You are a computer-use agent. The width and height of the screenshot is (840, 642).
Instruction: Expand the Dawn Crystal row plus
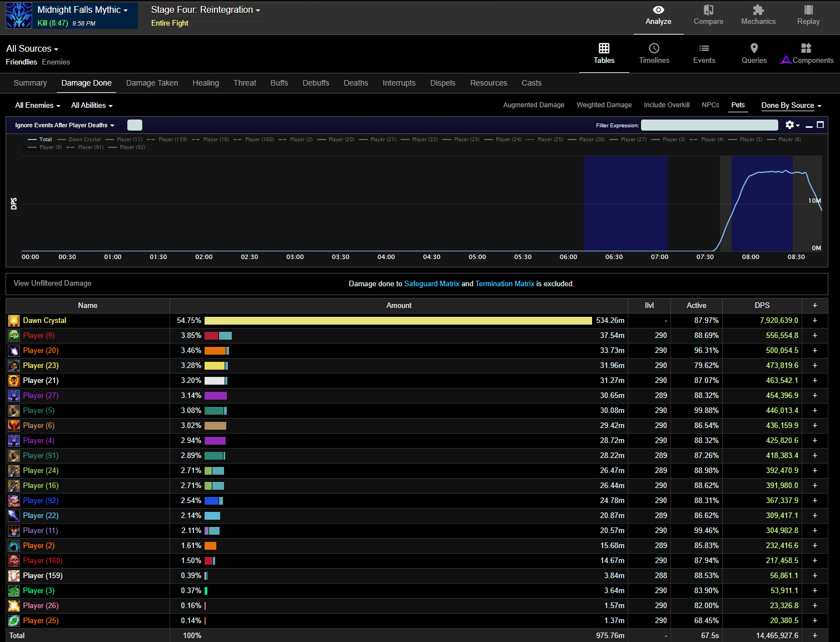click(814, 321)
